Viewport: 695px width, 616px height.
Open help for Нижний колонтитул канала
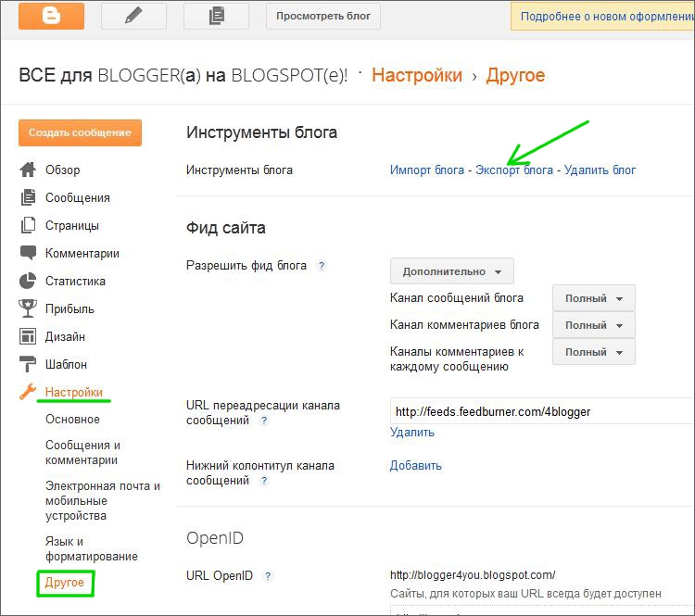(264, 481)
